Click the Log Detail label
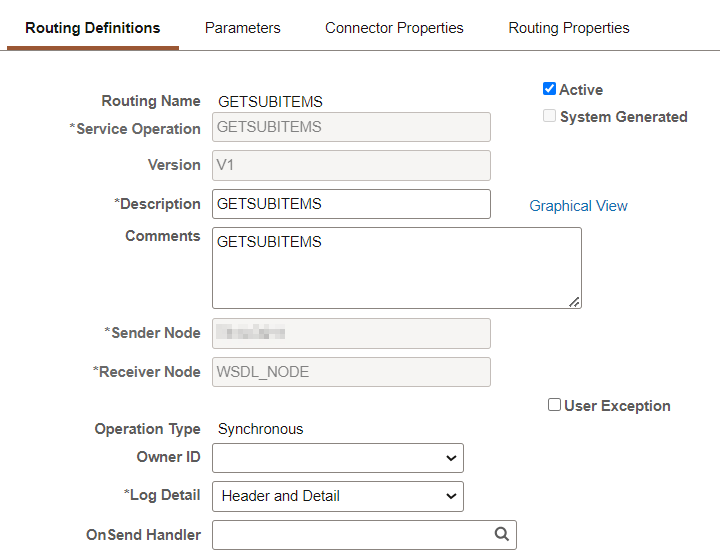The width and height of the screenshot is (720, 557). [x=162, y=495]
